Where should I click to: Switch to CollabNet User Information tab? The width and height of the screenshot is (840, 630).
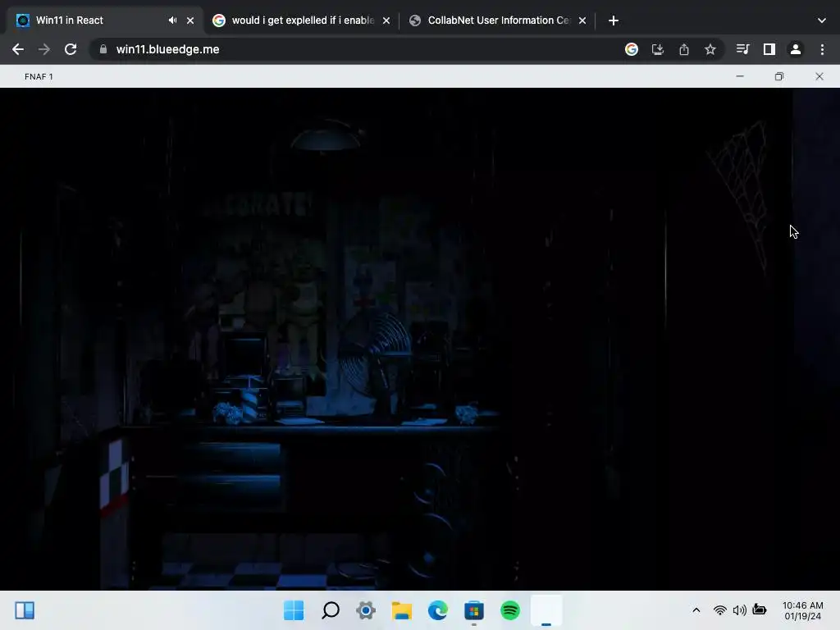pyautogui.click(x=498, y=21)
